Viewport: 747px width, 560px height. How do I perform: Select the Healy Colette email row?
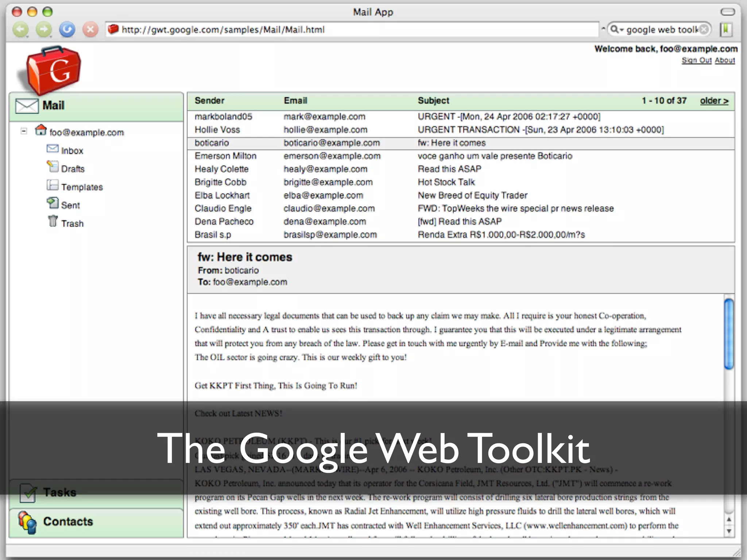tap(461, 169)
